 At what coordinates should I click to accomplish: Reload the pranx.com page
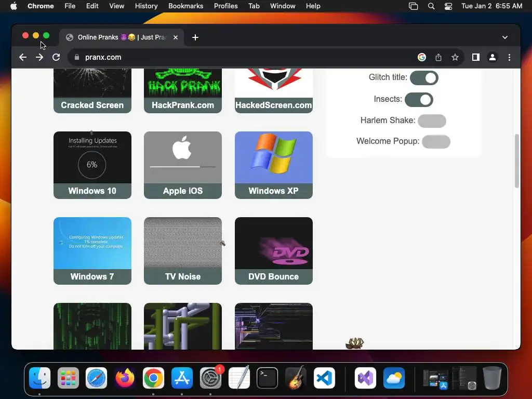(x=56, y=57)
